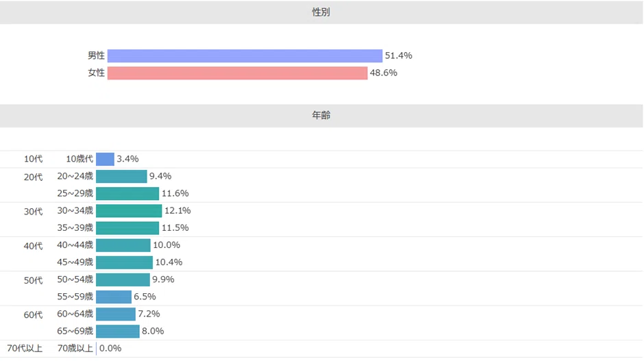Click the 12.1% value label

click(177, 211)
